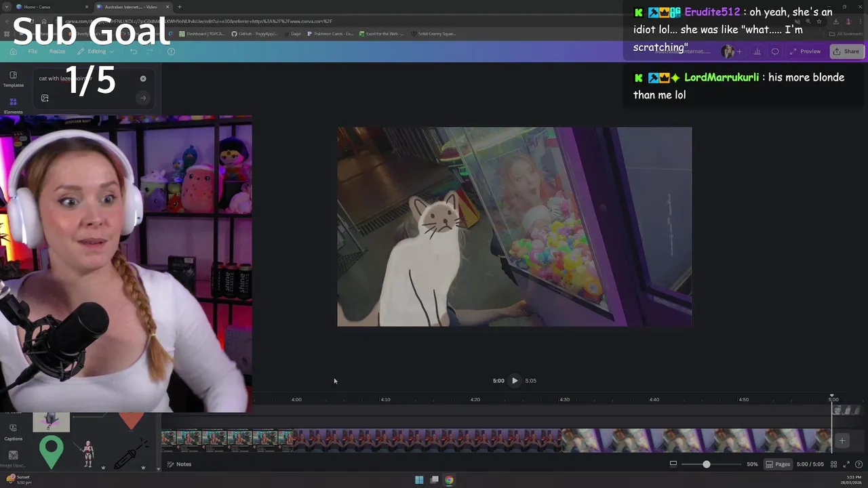
Task: Open the GitHub bookmark
Action: [254, 33]
